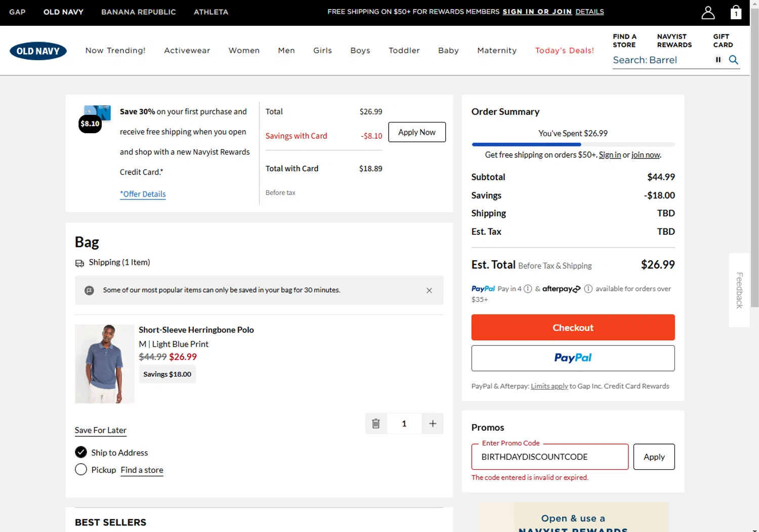The image size is (759, 532).
Task: Click the search magnifier icon
Action: [733, 60]
